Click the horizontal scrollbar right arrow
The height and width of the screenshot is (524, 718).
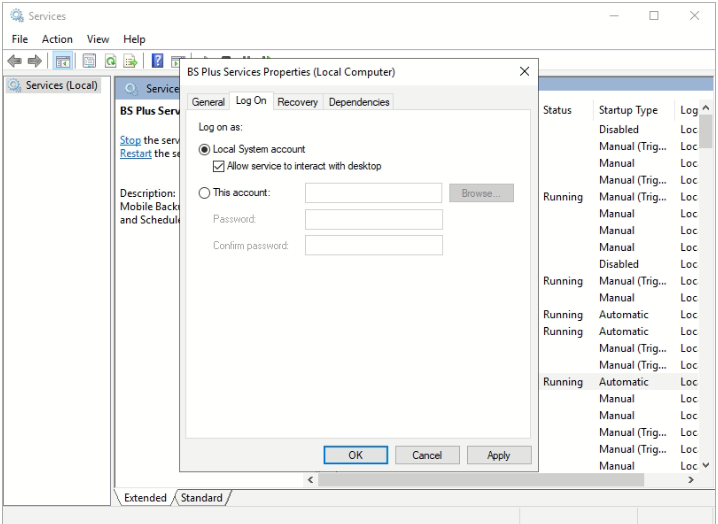(690, 481)
